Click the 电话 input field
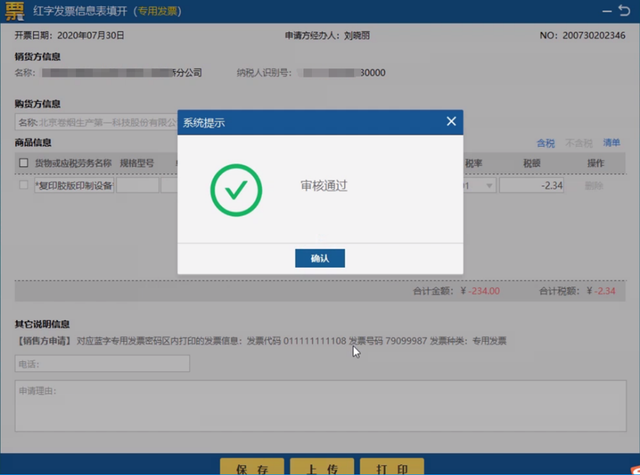Image resolution: width=640 pixels, height=475 pixels. [102, 364]
